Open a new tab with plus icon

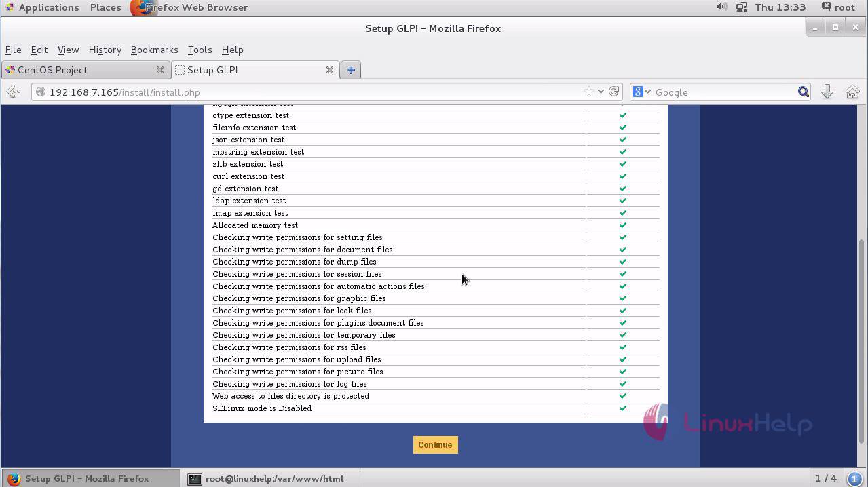click(x=351, y=70)
